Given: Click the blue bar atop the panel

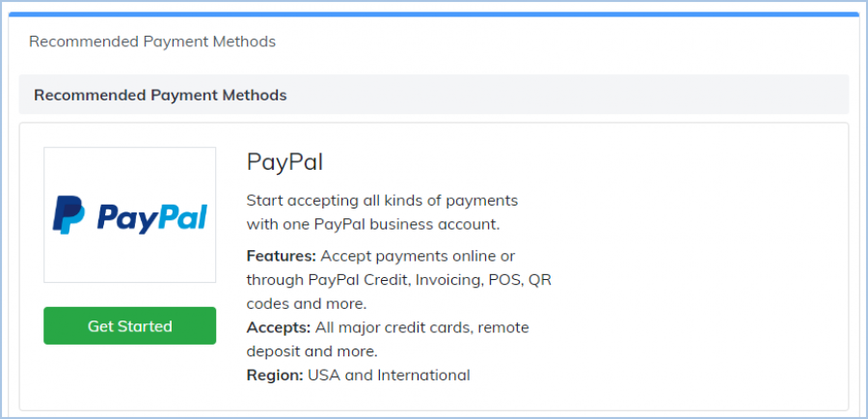Looking at the screenshot, I should [x=434, y=14].
